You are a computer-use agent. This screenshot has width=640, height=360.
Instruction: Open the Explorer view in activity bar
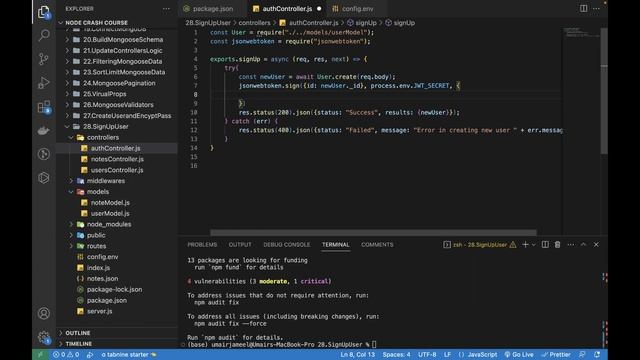(44, 12)
